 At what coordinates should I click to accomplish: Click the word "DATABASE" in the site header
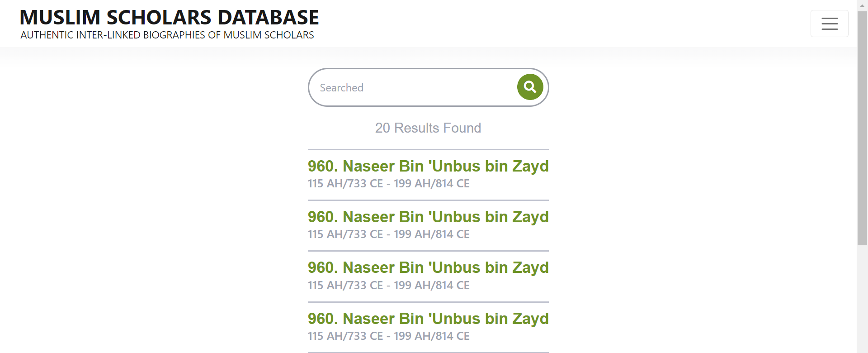pos(268,17)
